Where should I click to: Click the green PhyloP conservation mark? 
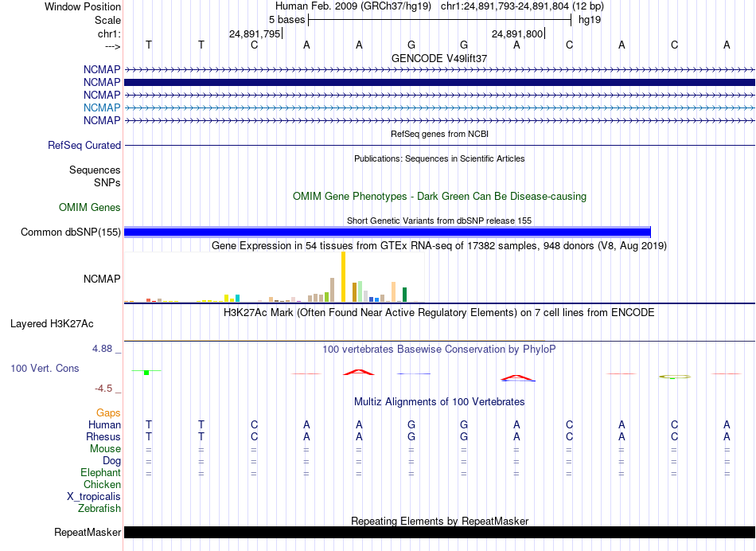pyautogui.click(x=146, y=372)
